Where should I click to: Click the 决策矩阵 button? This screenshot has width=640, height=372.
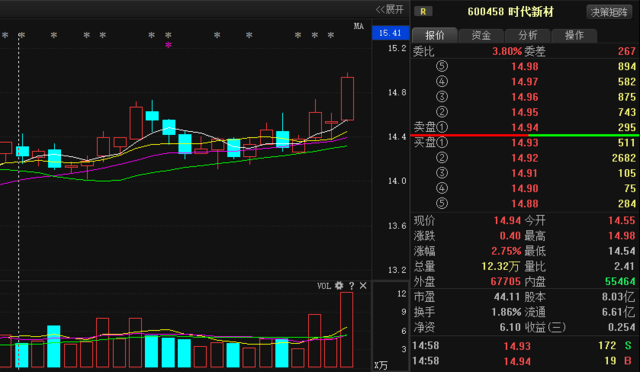tap(609, 12)
